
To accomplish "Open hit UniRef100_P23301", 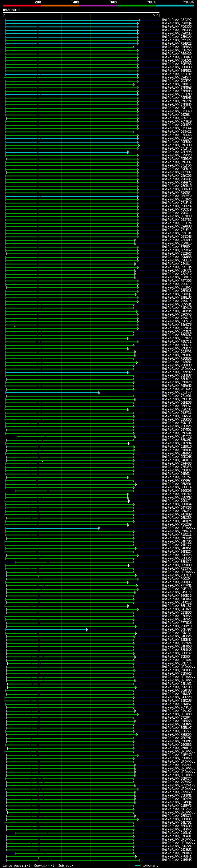I will click(x=176, y=569).
